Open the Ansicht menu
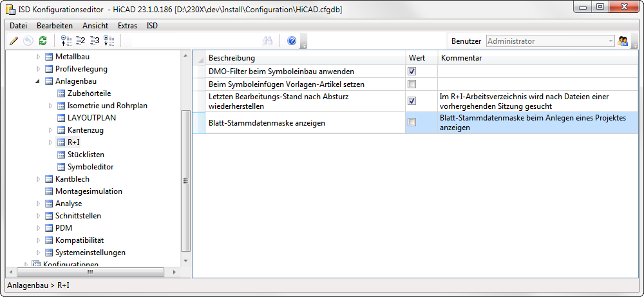Viewport: 644px width, 297px height. tap(95, 26)
